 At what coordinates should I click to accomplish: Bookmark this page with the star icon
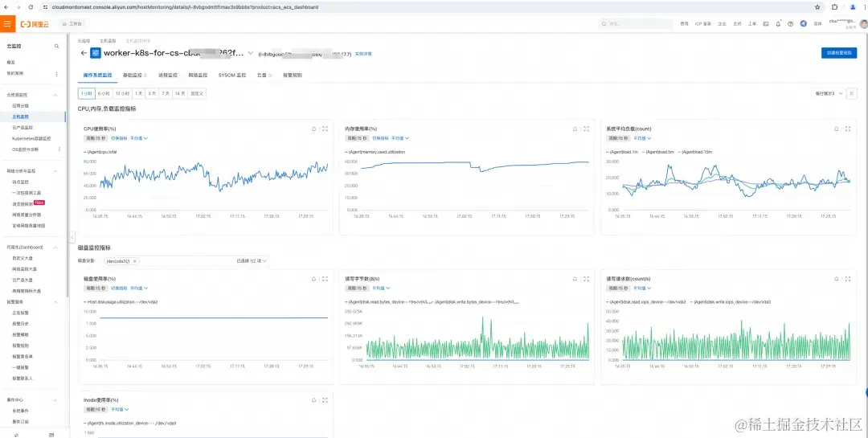point(817,7)
